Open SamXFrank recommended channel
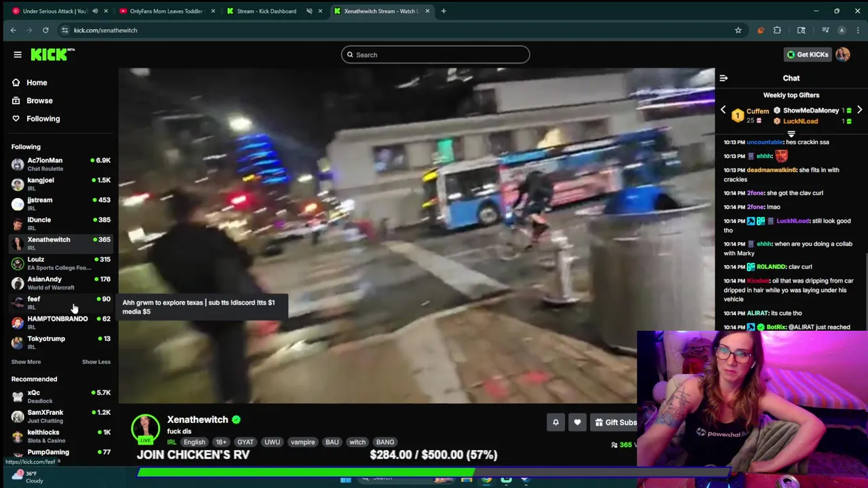The height and width of the screenshot is (488, 868). [x=60, y=416]
